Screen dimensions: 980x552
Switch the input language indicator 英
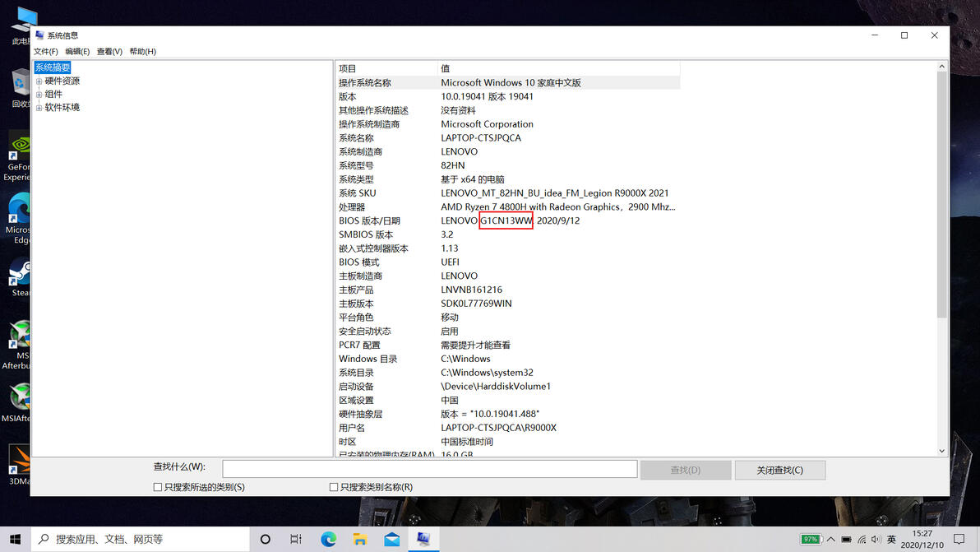[x=892, y=539]
